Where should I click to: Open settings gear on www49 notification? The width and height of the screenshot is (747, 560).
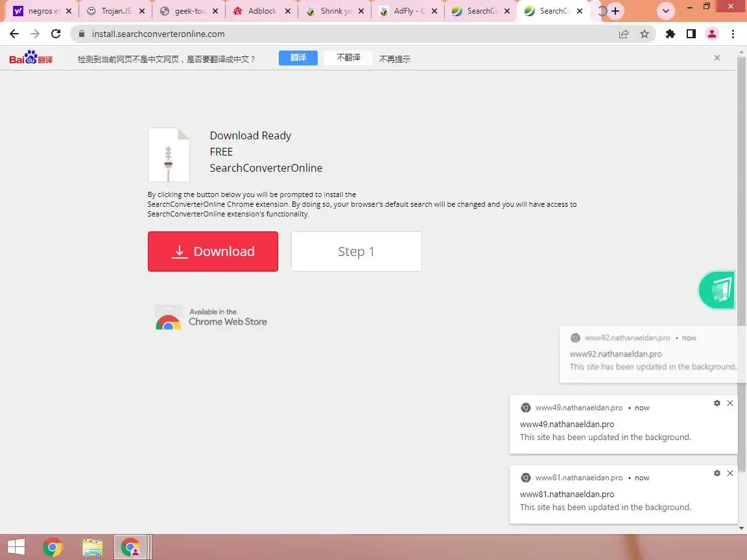click(x=717, y=403)
